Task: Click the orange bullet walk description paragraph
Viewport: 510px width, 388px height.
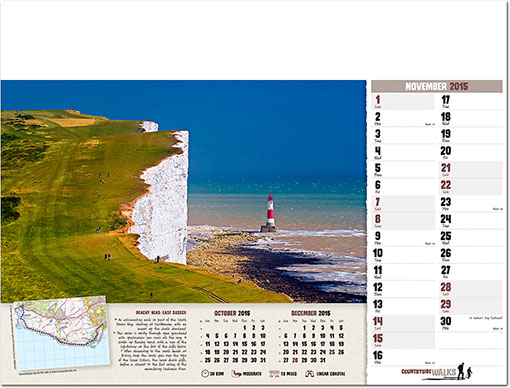Action: (x=151, y=360)
